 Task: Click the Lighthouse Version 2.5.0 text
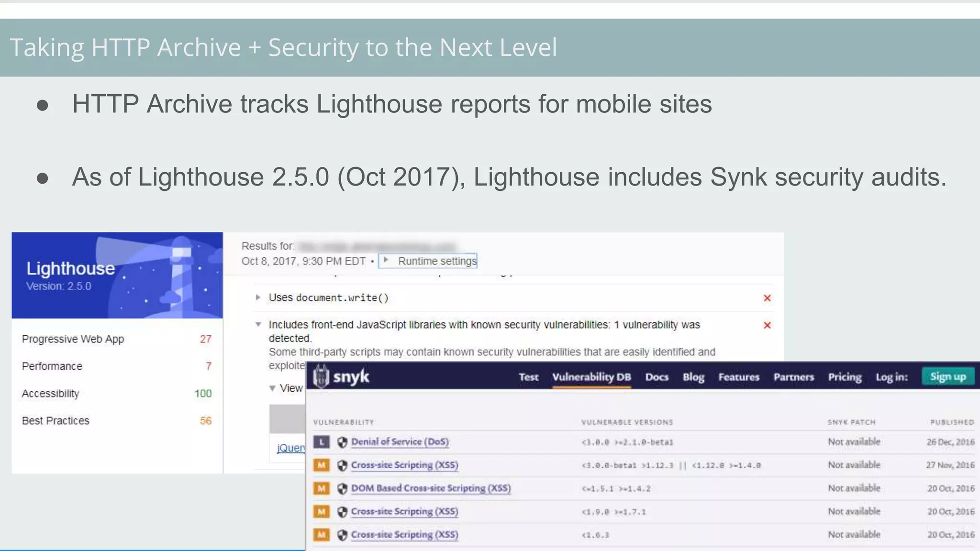59,286
